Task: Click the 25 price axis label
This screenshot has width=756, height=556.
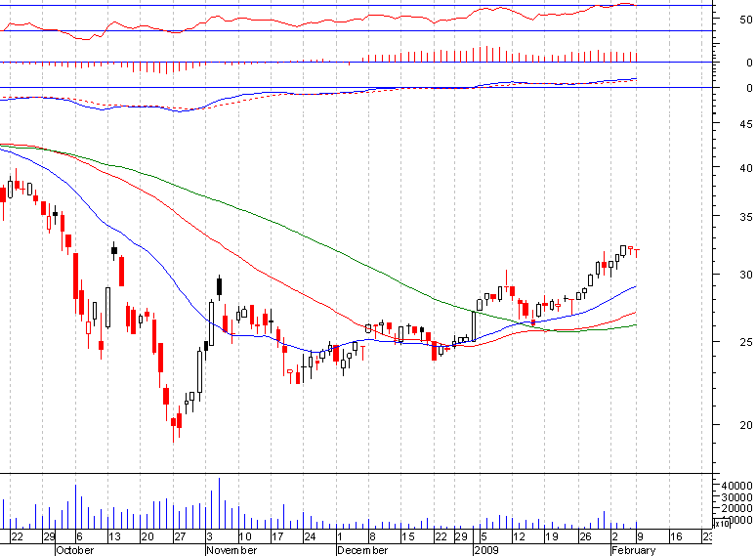Action: 746,342
